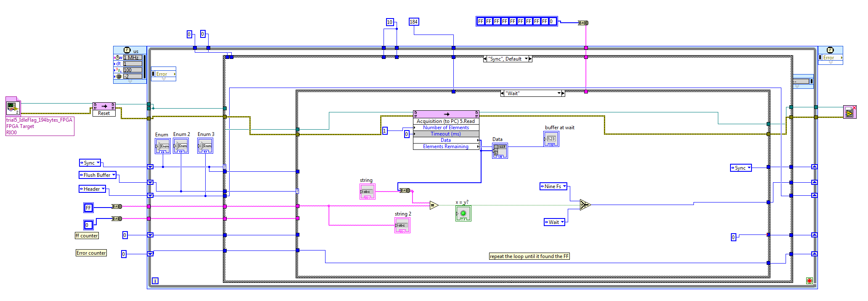868x301 pixels.
Task: Click the Number of Elements input row
Action: (x=446, y=128)
